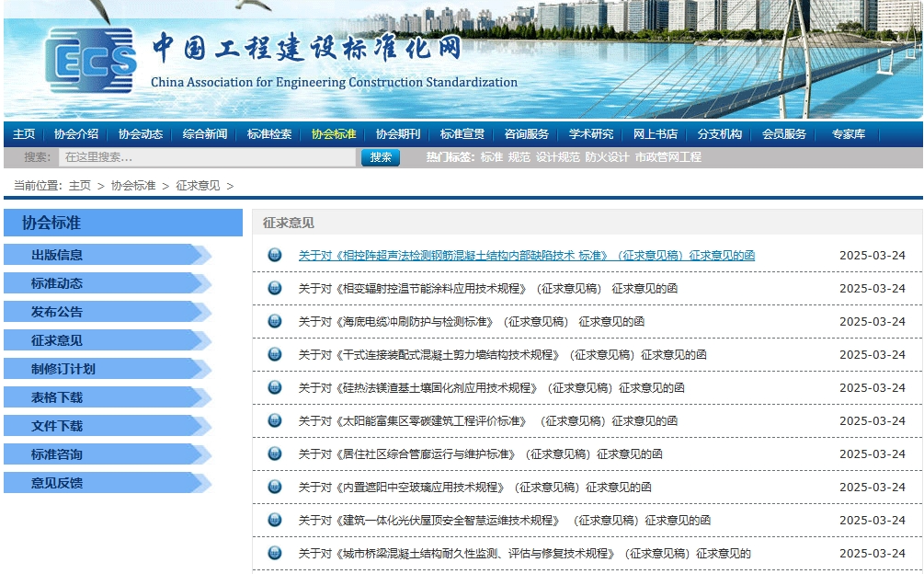
Task: Choose 表格下载 in the sidebar list
Action: click(57, 397)
